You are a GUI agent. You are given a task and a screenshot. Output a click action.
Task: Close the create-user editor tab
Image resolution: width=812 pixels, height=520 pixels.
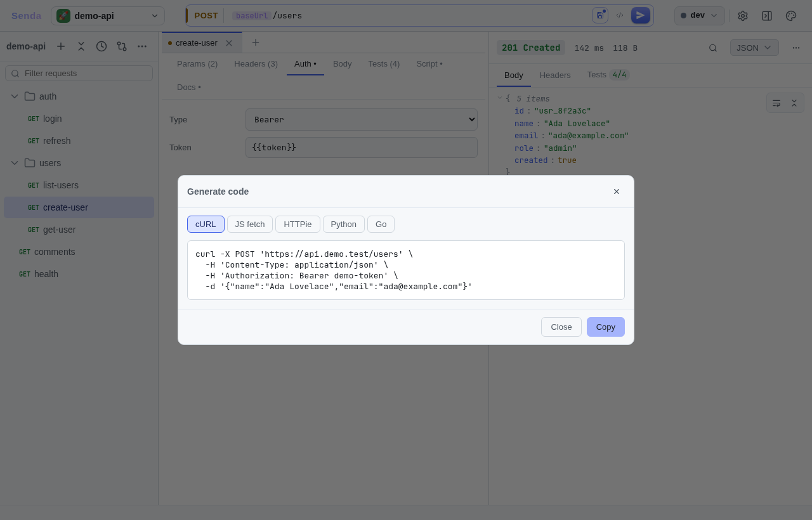(229, 43)
